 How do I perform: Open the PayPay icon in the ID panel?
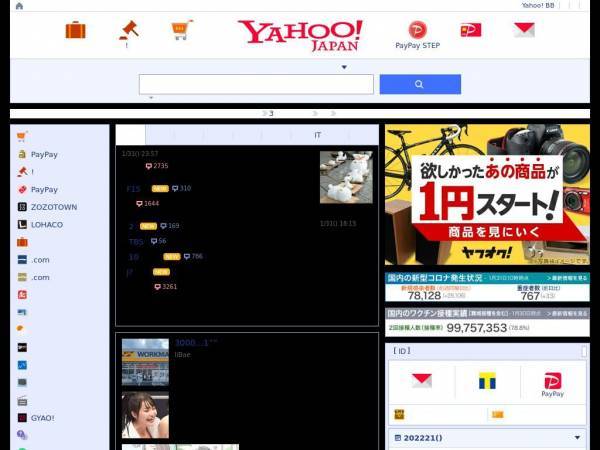pos(553,385)
